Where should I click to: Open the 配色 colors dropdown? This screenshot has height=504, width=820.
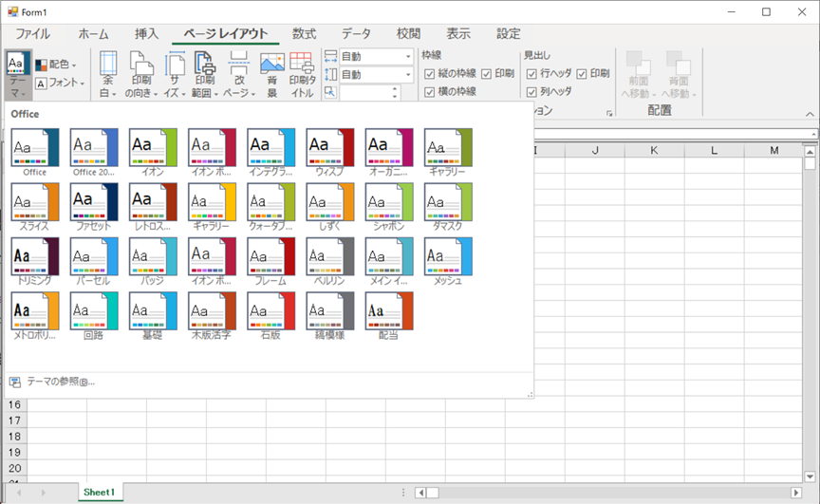pos(56,65)
